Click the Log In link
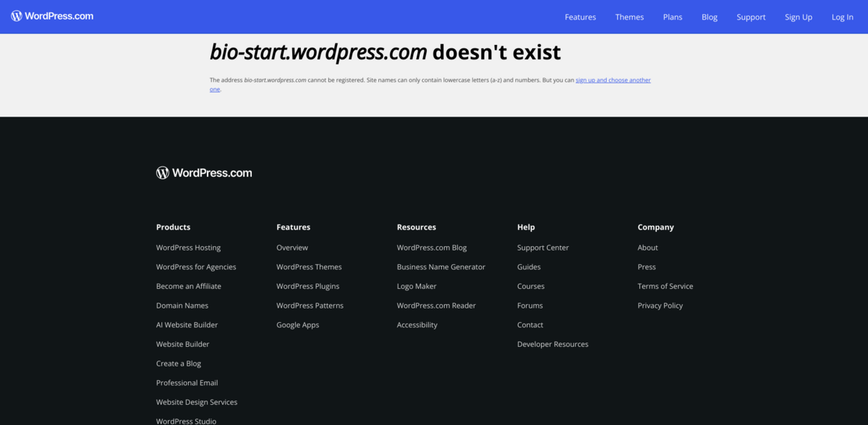Viewport: 868px width, 425px height. 842,17
